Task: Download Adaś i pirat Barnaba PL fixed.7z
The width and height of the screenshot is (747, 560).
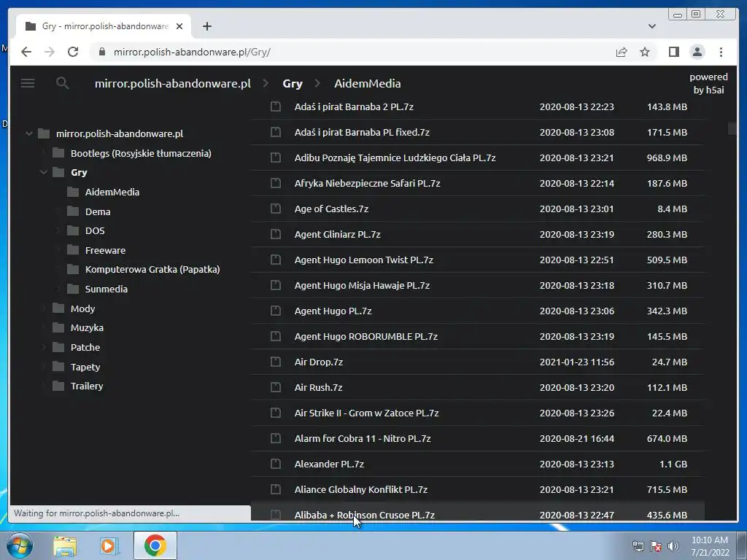Action: pos(362,133)
